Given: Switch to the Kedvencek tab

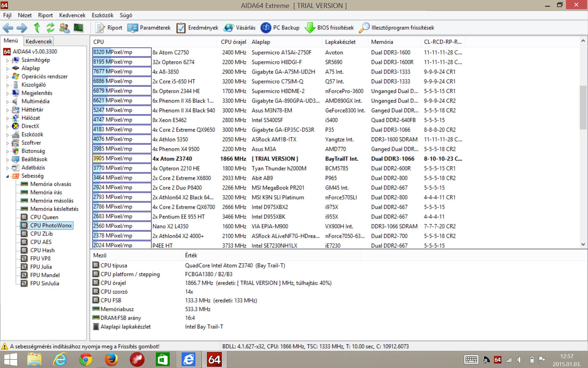Looking at the screenshot, I should click(x=39, y=41).
